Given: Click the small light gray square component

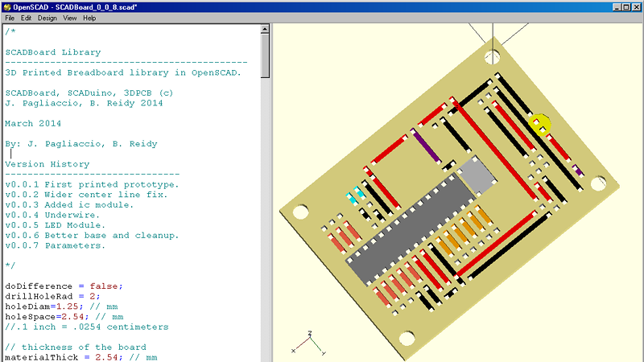Looking at the screenshot, I should pos(477,175).
